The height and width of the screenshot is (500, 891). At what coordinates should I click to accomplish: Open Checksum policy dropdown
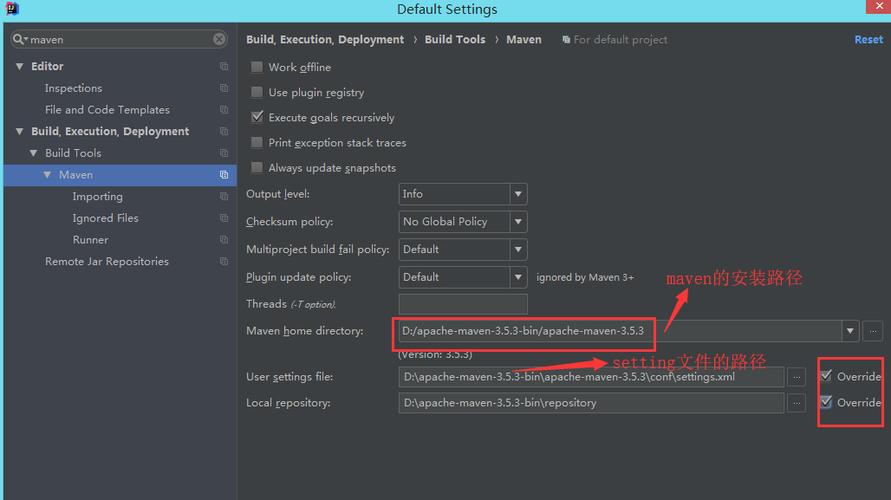tap(518, 222)
